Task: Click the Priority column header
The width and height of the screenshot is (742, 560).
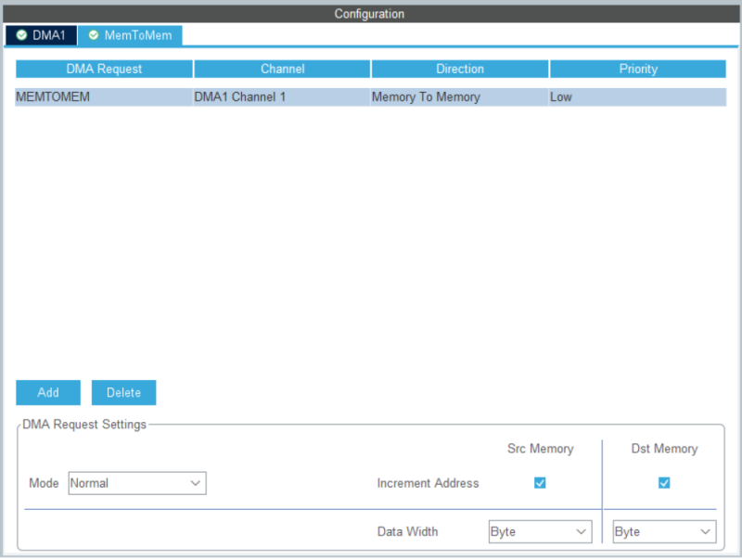Action: pyautogui.click(x=638, y=68)
